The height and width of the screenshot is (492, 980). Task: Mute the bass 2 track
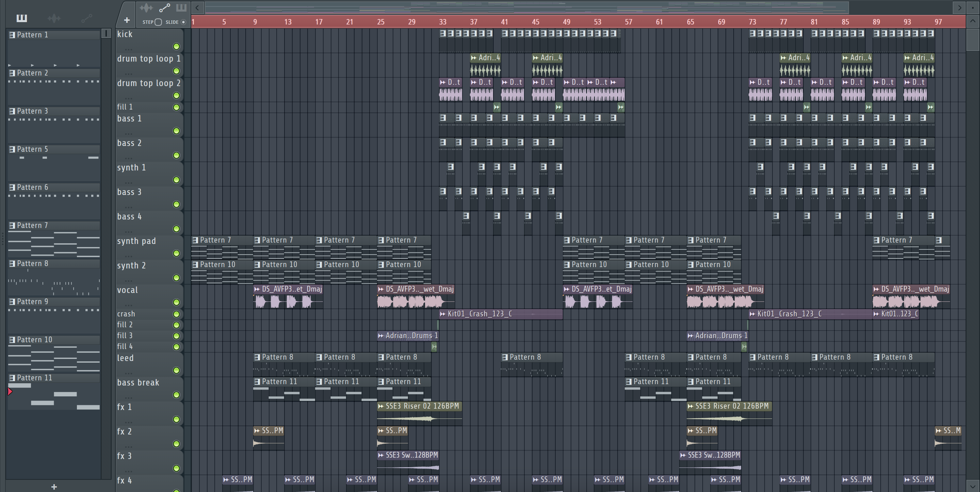coord(177,155)
